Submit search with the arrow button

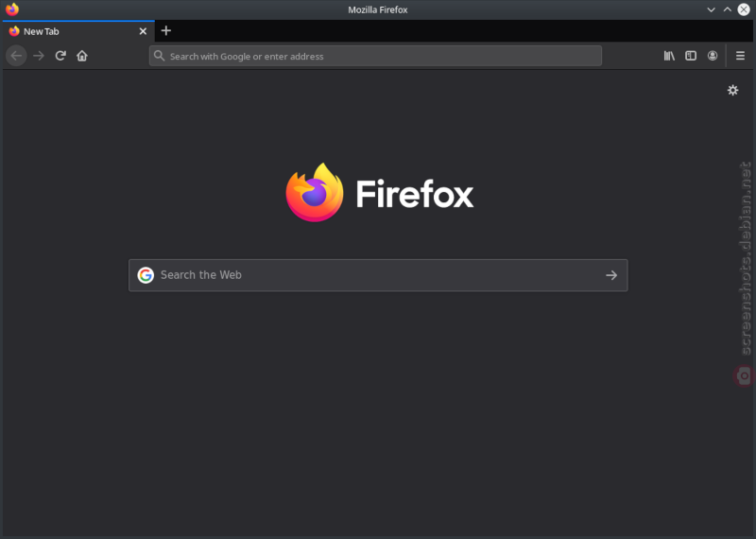coord(611,275)
